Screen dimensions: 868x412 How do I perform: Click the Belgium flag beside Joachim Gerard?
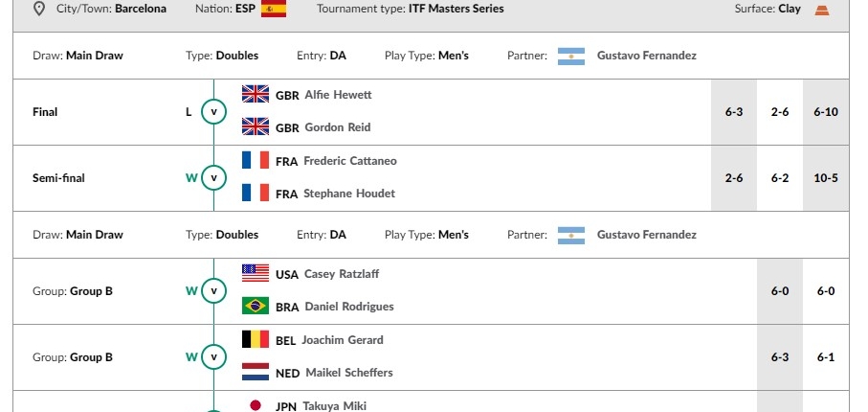point(256,339)
